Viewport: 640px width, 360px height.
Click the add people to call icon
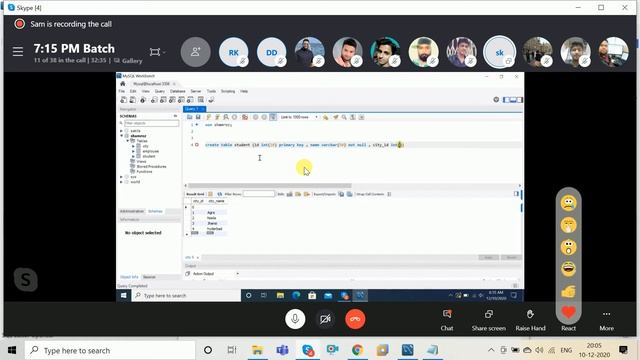(x=196, y=52)
